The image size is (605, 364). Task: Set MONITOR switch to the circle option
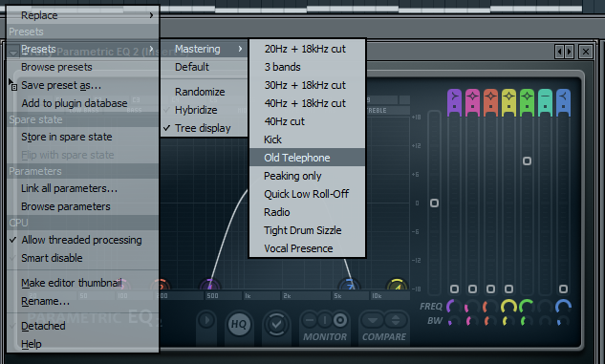340,320
